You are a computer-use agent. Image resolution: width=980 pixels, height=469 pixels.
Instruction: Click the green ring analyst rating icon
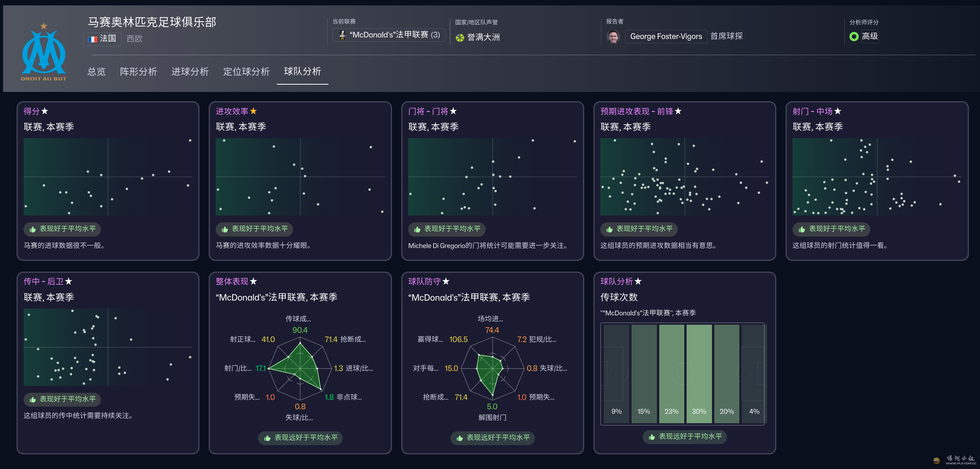pos(854,37)
